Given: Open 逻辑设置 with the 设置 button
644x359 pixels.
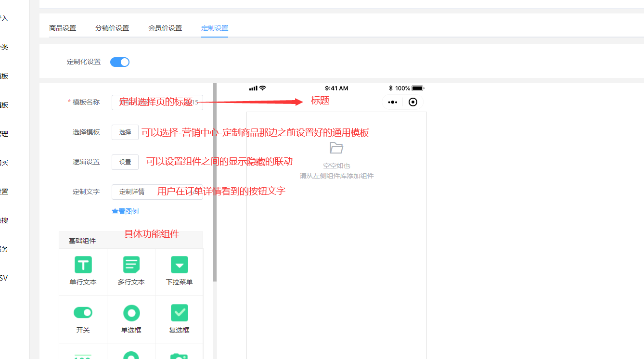Looking at the screenshot, I should [x=125, y=162].
